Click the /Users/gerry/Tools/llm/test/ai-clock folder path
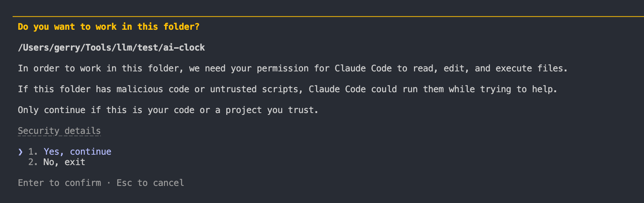This screenshot has width=644, height=203. pyautogui.click(x=111, y=48)
